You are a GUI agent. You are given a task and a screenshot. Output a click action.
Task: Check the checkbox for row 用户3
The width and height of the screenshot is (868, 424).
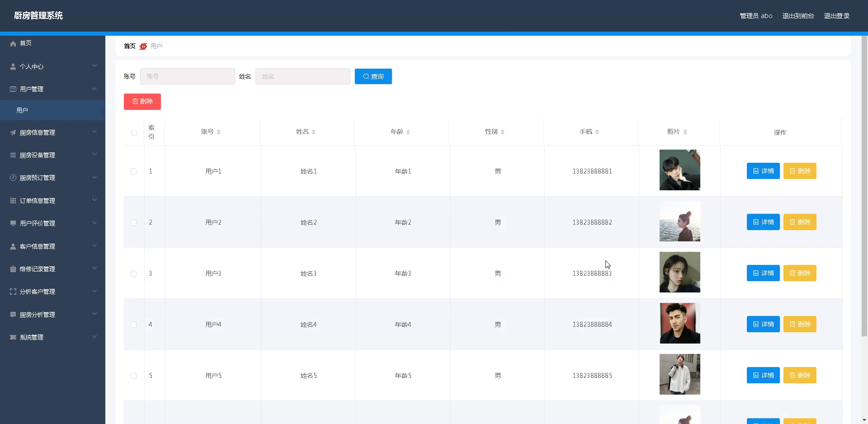(133, 273)
